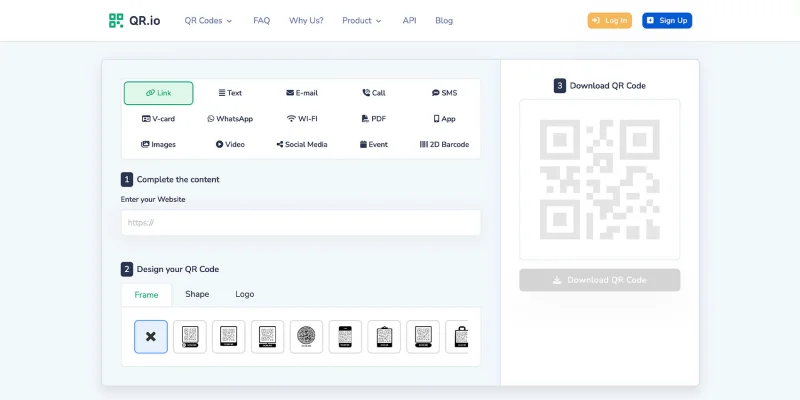Choose the V-card QR type
The height and width of the screenshot is (400, 800).
point(158,119)
